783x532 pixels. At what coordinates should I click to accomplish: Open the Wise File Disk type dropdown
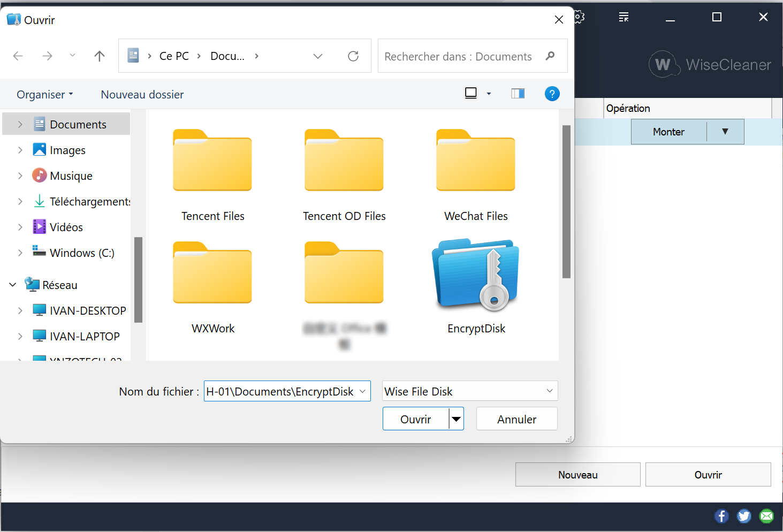(470, 391)
